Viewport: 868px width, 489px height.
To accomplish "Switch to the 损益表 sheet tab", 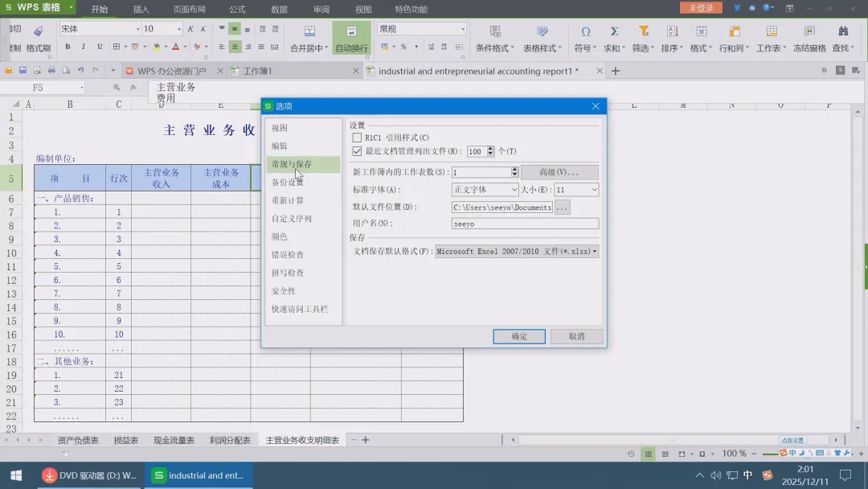I will coord(125,440).
